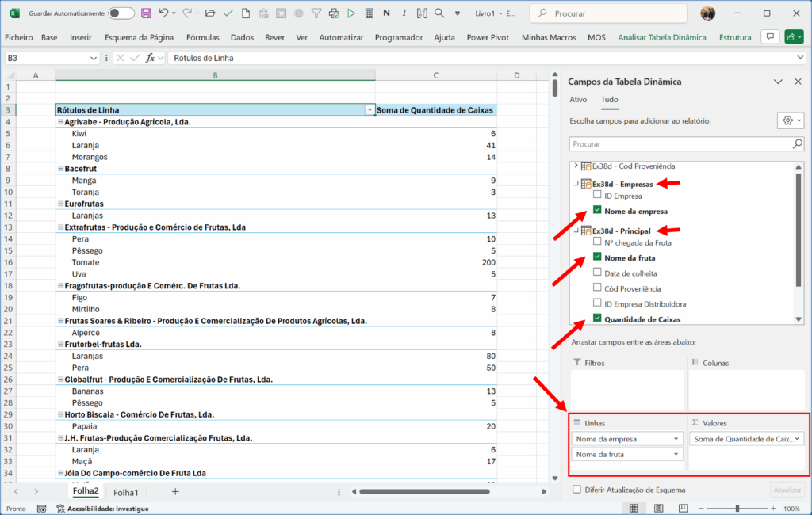Click the bold N formatting icon

tap(386, 13)
